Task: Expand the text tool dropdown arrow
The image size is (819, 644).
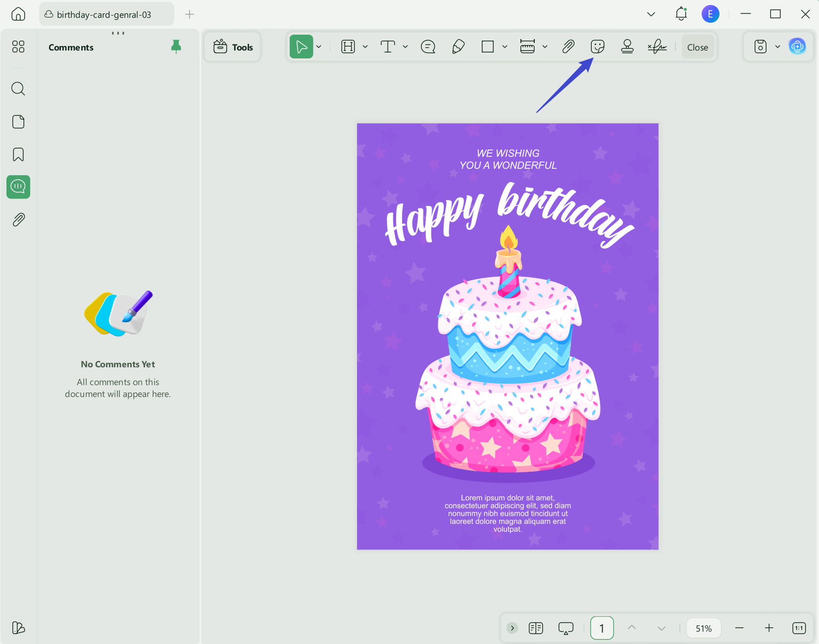Action: pyautogui.click(x=405, y=47)
